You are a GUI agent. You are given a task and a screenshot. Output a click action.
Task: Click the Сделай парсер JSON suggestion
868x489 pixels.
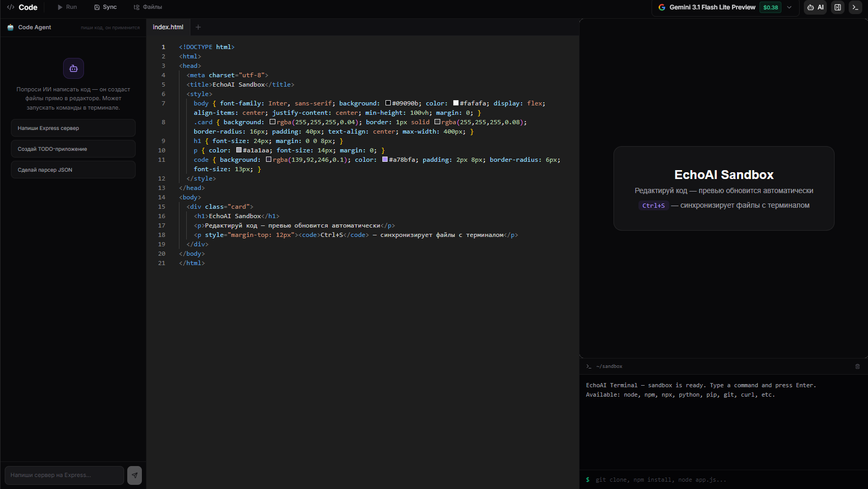point(73,170)
